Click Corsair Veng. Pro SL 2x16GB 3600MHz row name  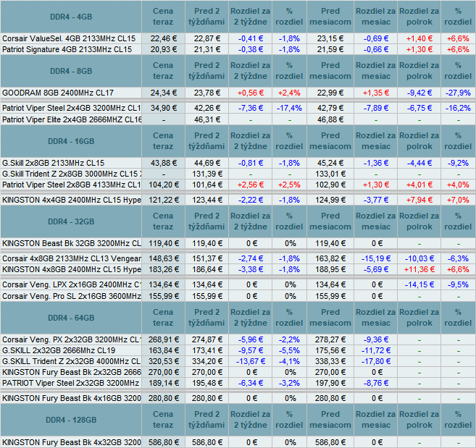(x=71, y=296)
